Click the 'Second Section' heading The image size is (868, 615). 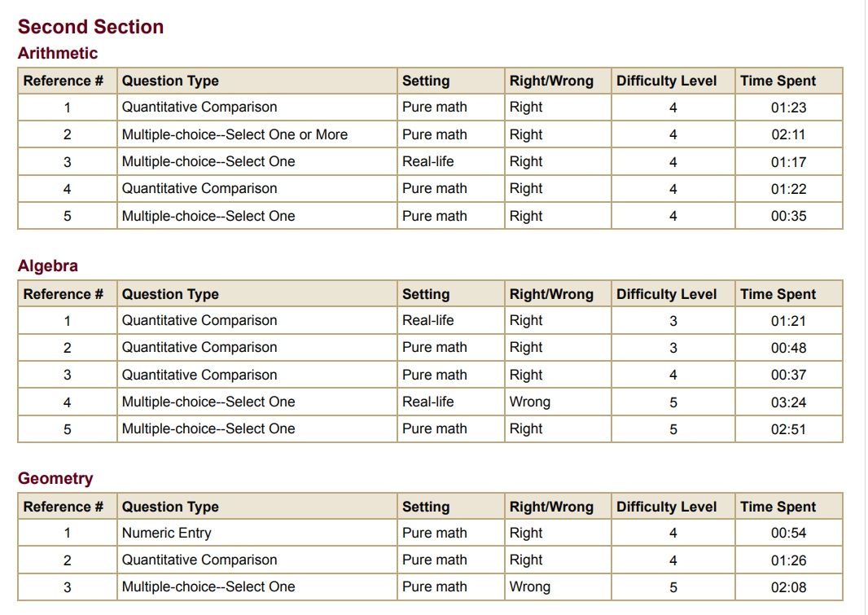pyautogui.click(x=90, y=27)
